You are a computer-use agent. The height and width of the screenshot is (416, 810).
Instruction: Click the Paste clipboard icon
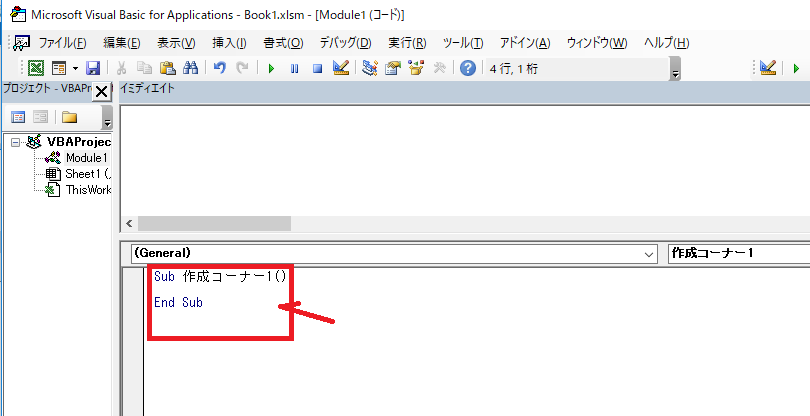click(x=167, y=68)
